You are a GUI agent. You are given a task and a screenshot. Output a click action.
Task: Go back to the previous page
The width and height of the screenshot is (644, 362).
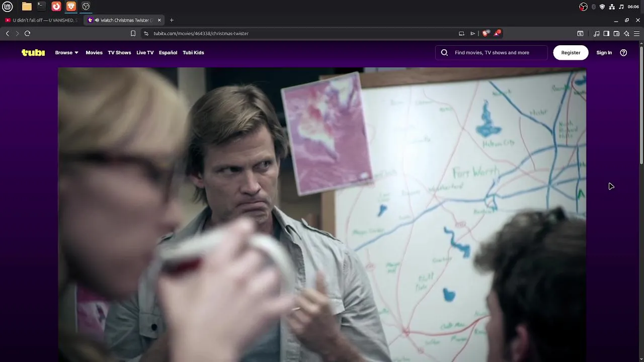pyautogui.click(x=8, y=33)
